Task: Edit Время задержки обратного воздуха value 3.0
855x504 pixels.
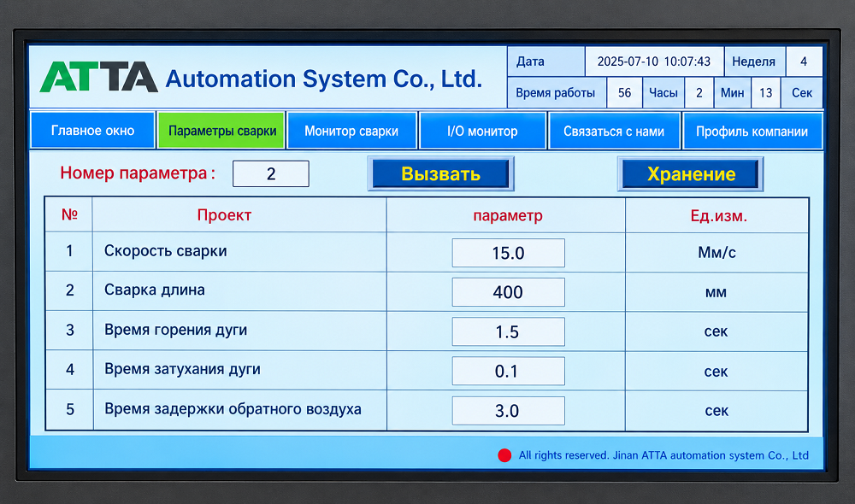Action: pyautogui.click(x=508, y=411)
